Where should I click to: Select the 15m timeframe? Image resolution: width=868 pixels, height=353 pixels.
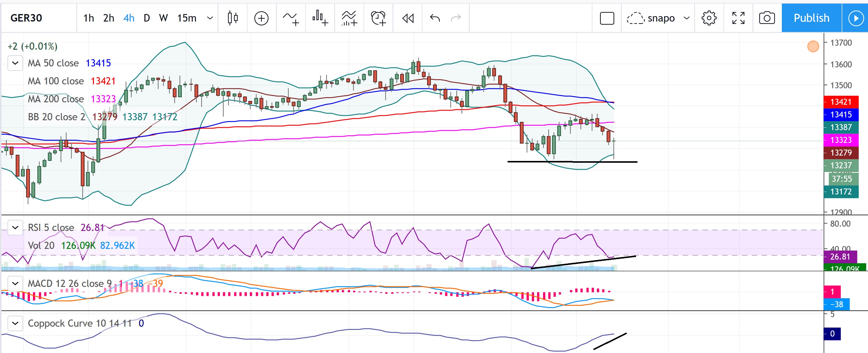[x=187, y=18]
